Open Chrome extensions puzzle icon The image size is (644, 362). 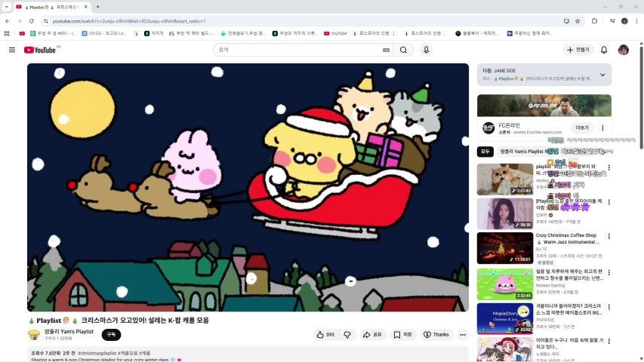click(594, 21)
